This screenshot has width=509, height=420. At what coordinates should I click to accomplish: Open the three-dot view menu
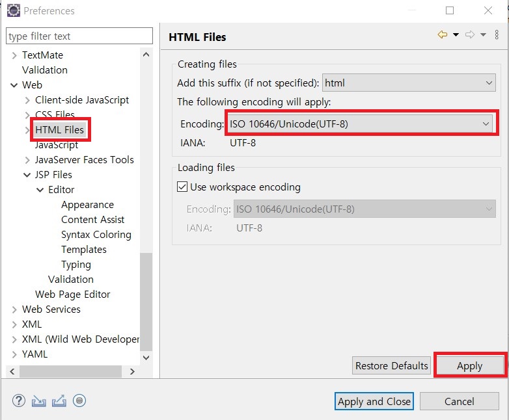[497, 34]
